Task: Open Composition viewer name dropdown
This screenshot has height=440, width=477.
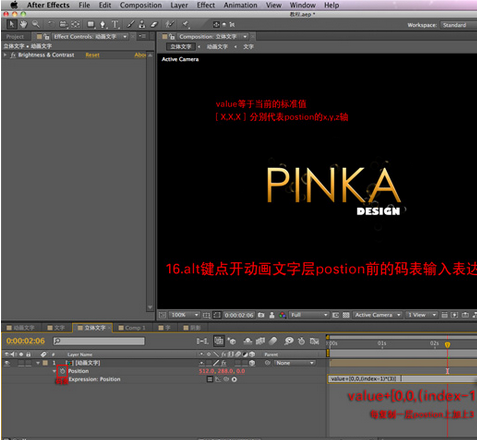Action: tap(245, 37)
